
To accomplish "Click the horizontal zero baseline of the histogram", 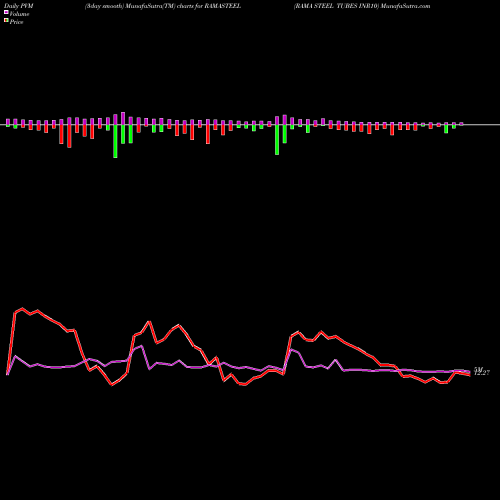I will click(250, 125).
